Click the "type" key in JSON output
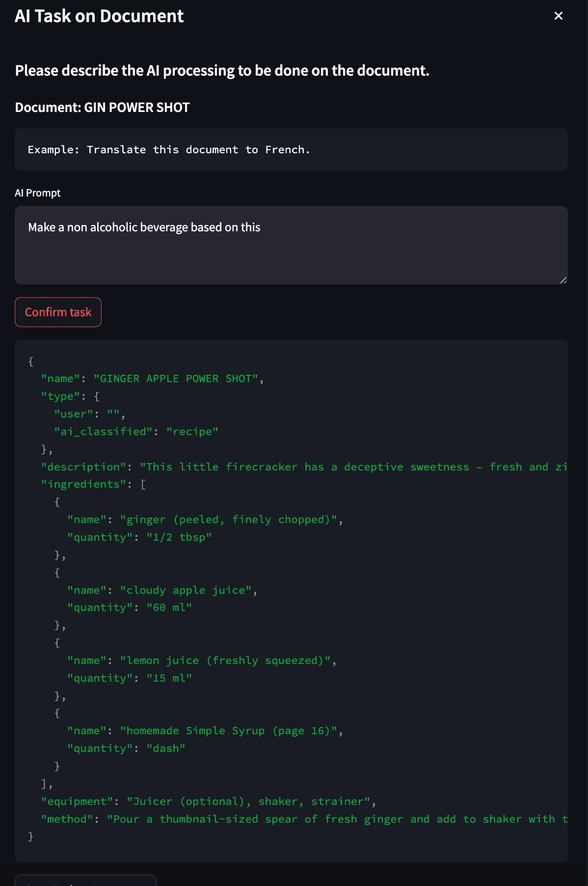 click(60, 396)
